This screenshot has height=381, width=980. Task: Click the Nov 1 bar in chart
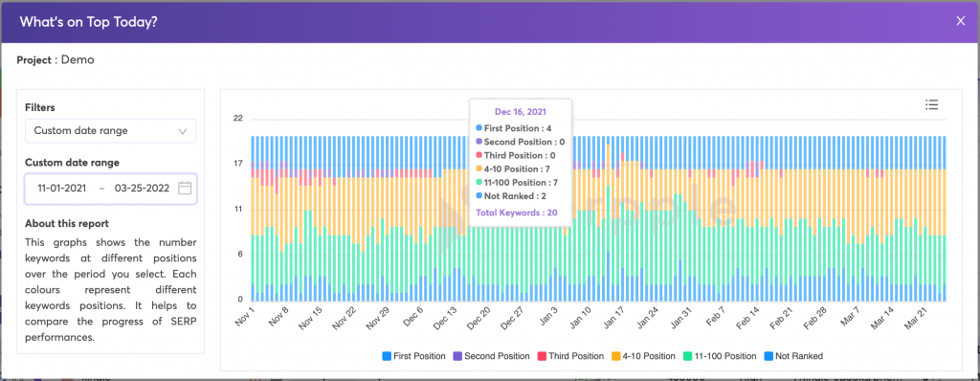coord(253,218)
